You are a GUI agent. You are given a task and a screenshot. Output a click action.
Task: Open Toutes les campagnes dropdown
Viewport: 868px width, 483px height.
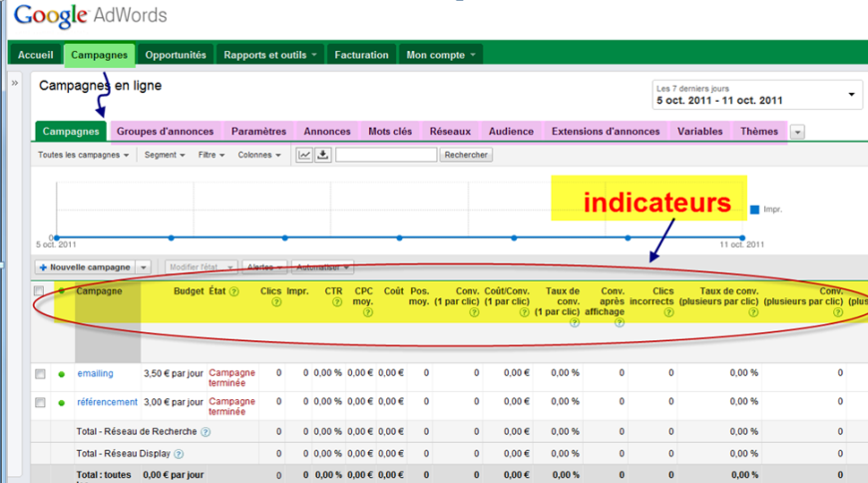83,155
